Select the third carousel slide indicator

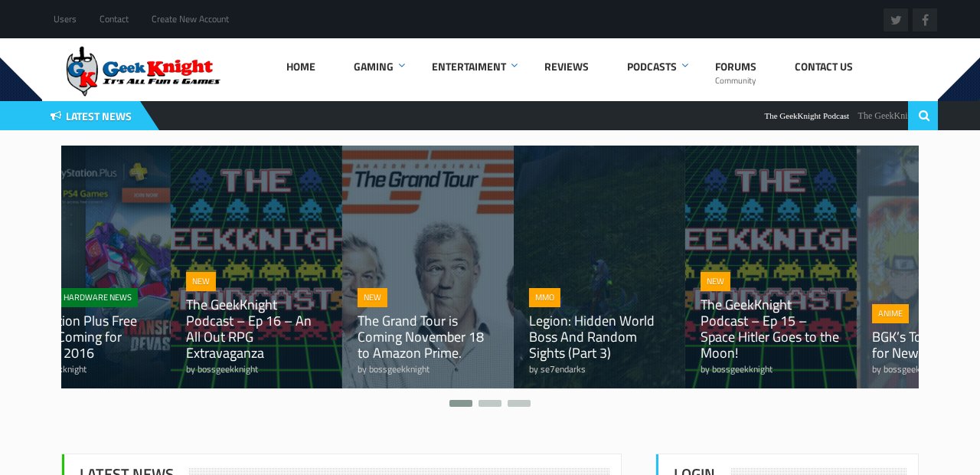[519, 403]
